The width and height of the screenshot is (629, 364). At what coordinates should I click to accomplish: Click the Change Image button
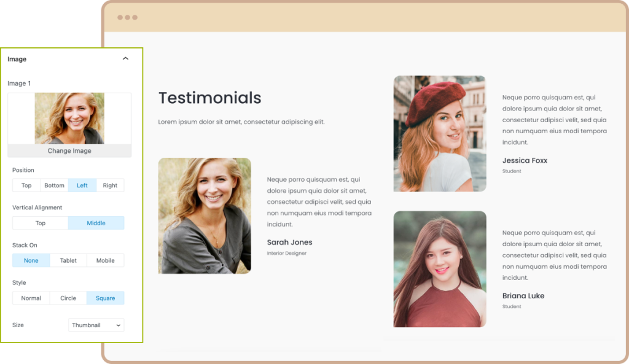(69, 150)
